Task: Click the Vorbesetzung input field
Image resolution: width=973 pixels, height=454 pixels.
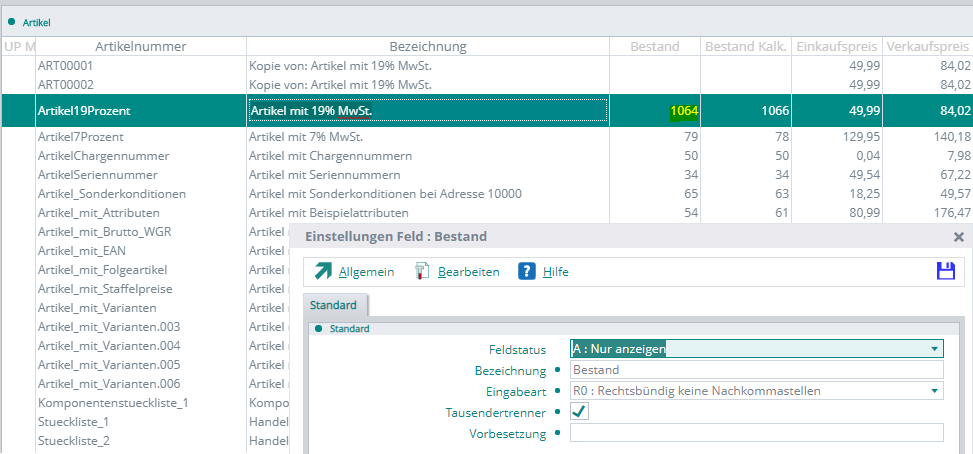Action: pos(755,433)
